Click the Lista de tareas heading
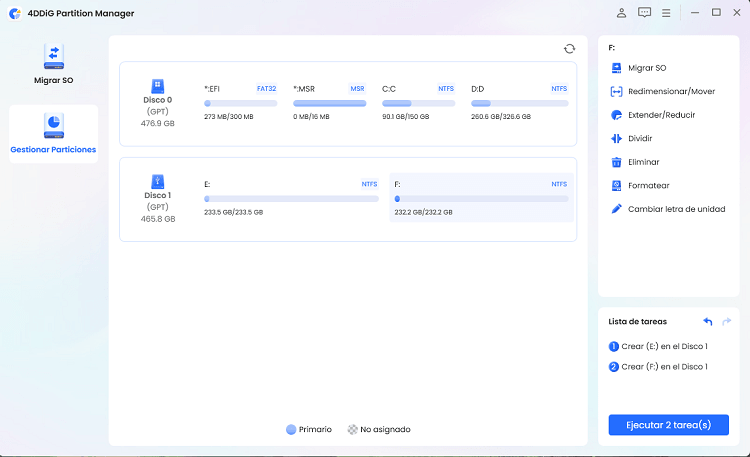 [x=637, y=322]
